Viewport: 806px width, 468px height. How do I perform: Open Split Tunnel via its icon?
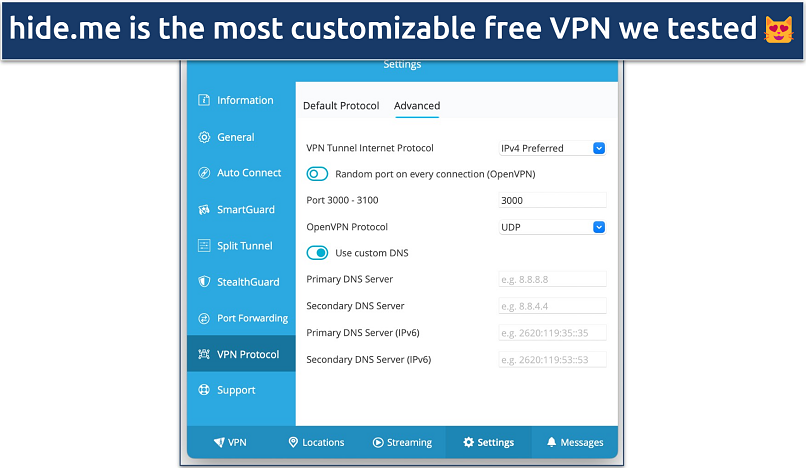pyautogui.click(x=204, y=246)
